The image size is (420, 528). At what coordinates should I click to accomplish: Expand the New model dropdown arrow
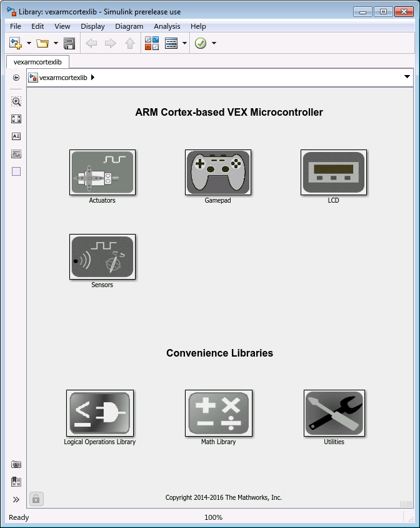pos(29,43)
